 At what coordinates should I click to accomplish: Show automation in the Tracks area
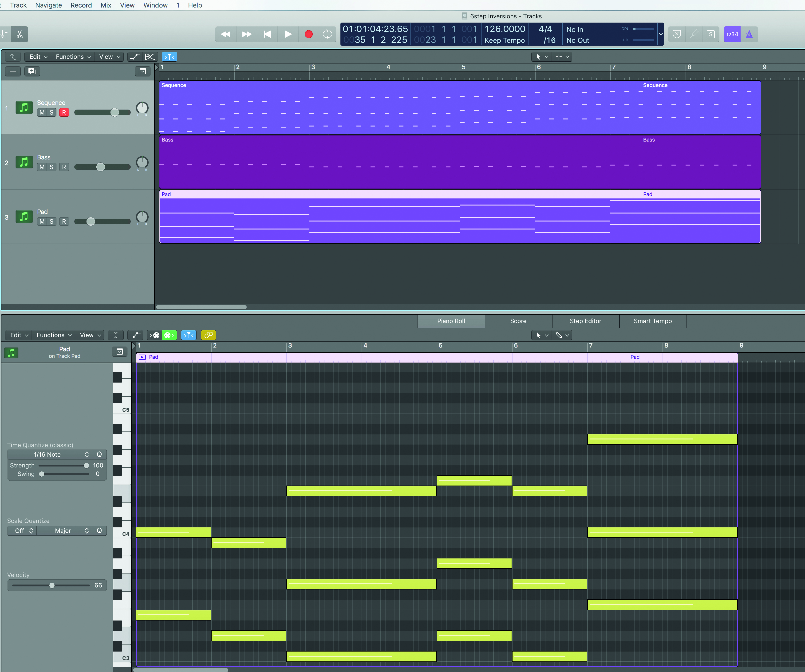tap(134, 57)
